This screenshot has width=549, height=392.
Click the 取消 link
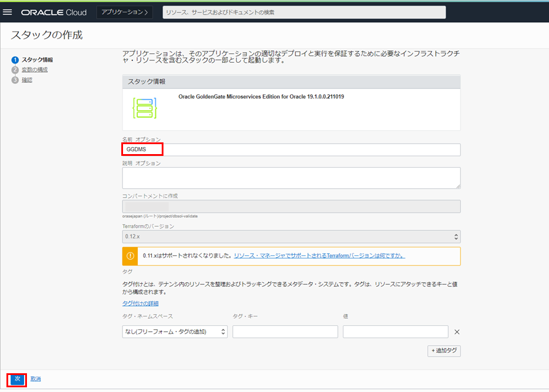point(36,379)
